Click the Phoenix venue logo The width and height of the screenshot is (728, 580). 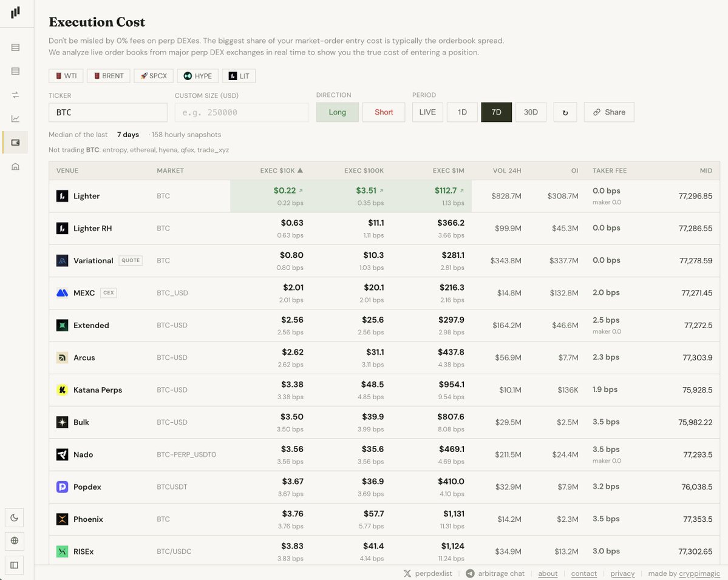(62, 519)
